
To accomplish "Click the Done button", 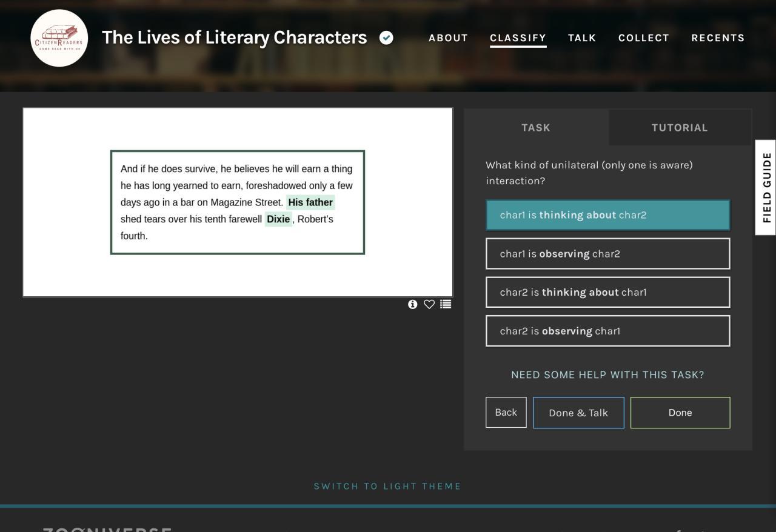I will (x=680, y=413).
